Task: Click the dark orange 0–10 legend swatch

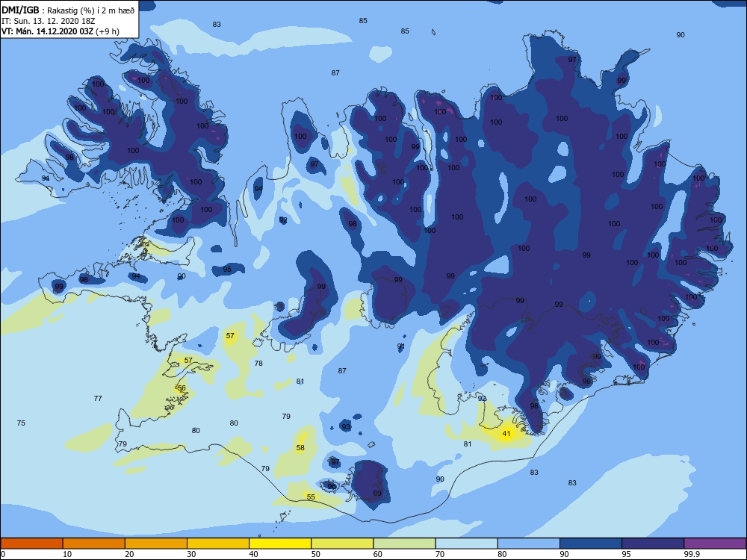Action: pyautogui.click(x=31, y=544)
